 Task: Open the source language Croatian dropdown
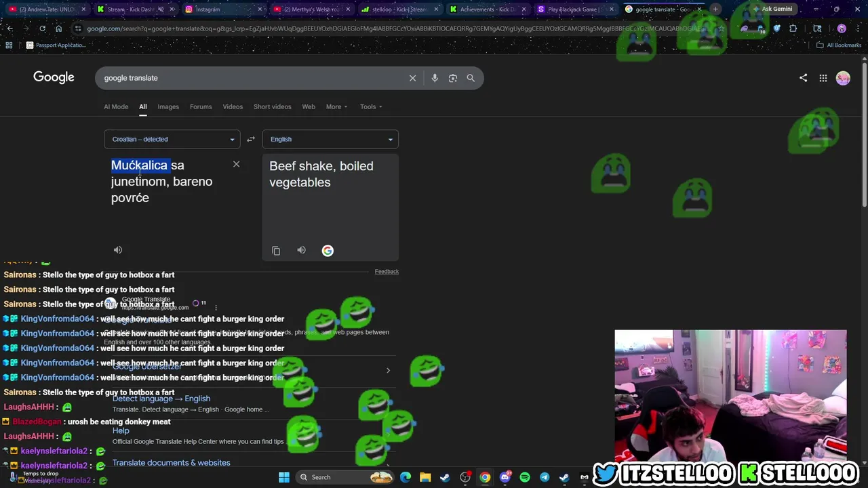pyautogui.click(x=172, y=139)
